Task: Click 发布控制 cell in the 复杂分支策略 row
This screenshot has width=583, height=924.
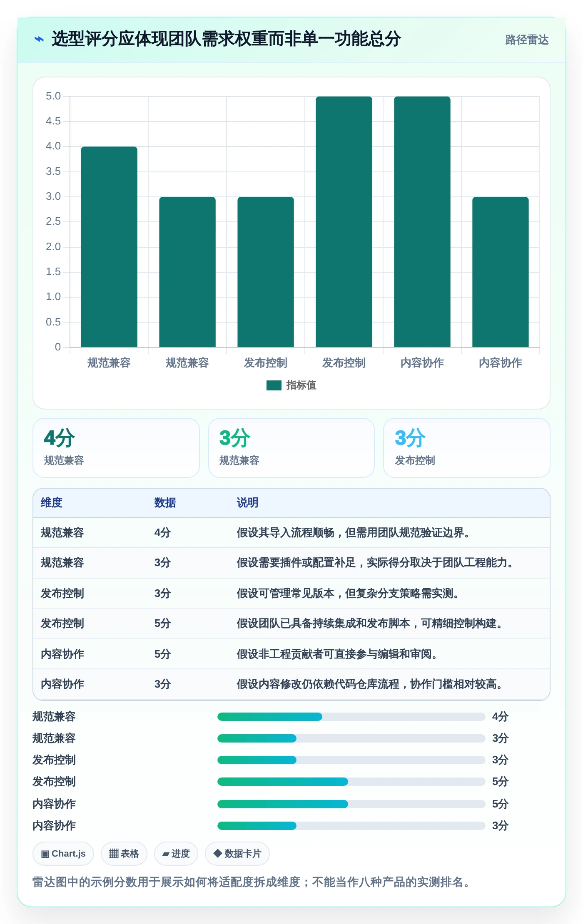Action: [x=62, y=594]
